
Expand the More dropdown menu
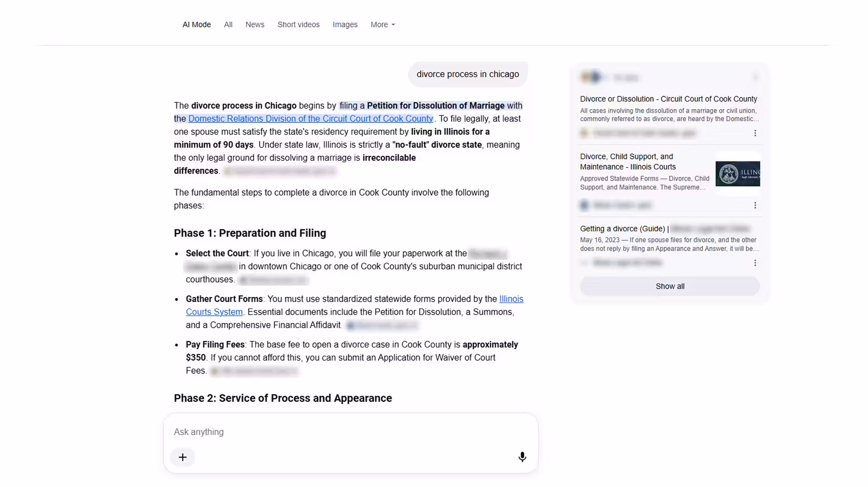tap(382, 24)
